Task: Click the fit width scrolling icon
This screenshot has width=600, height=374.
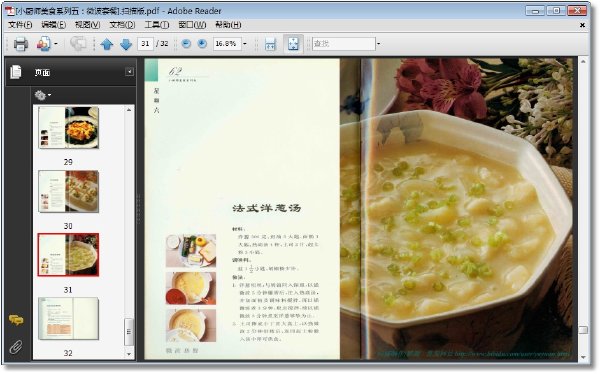Action: click(x=271, y=44)
